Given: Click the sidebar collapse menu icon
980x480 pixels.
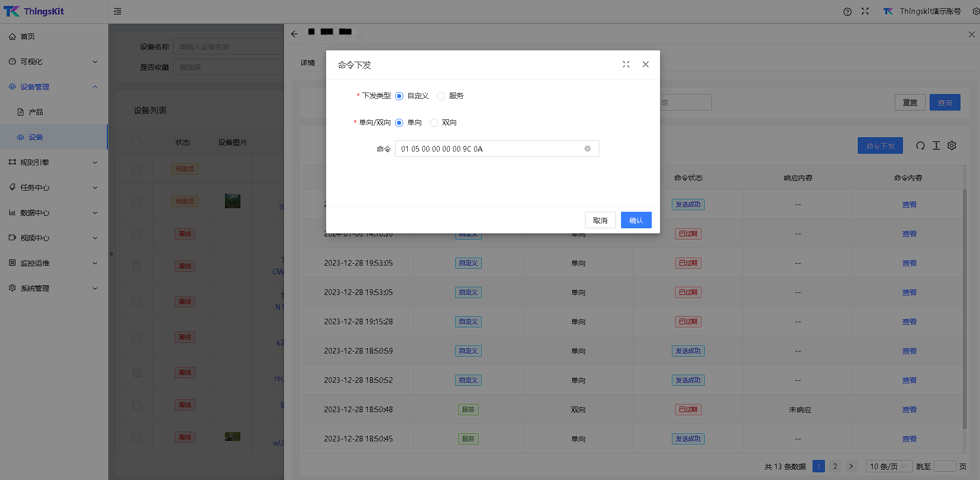Looking at the screenshot, I should [118, 11].
